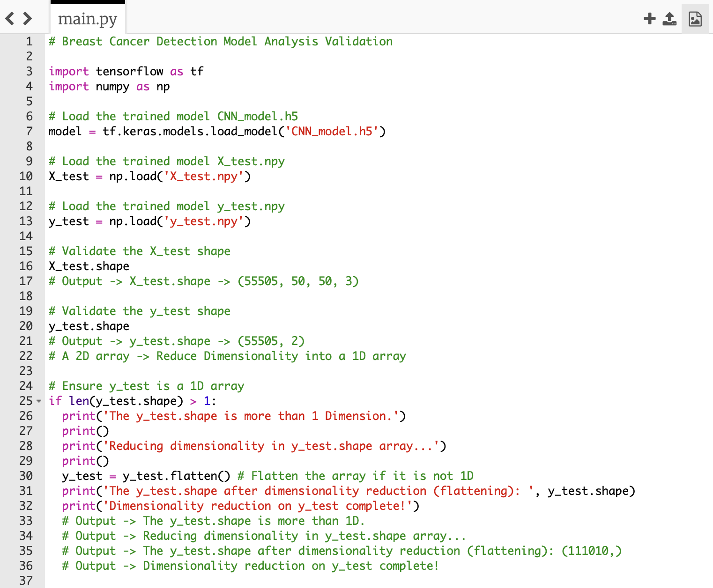Click 'import tensorflow as tf' line
Viewport: 713px width, 588px height.
pos(126,72)
